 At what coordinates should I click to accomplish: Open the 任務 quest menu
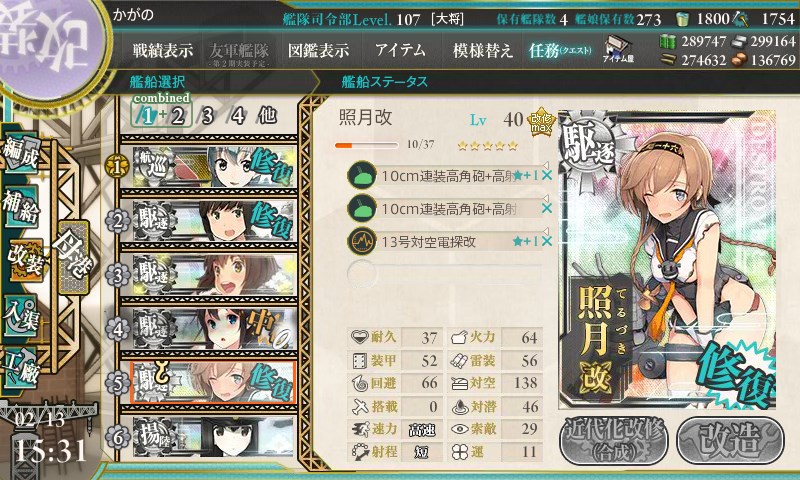pos(560,50)
